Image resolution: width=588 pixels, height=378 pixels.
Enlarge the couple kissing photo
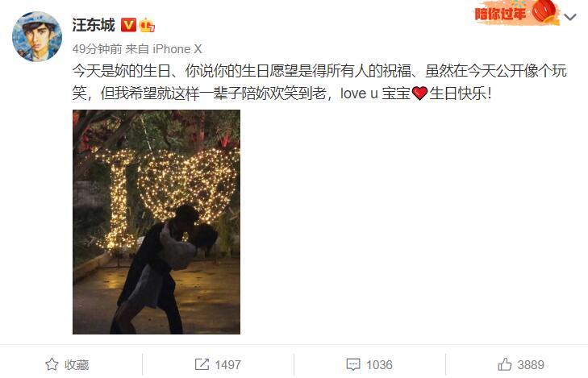tap(156, 222)
